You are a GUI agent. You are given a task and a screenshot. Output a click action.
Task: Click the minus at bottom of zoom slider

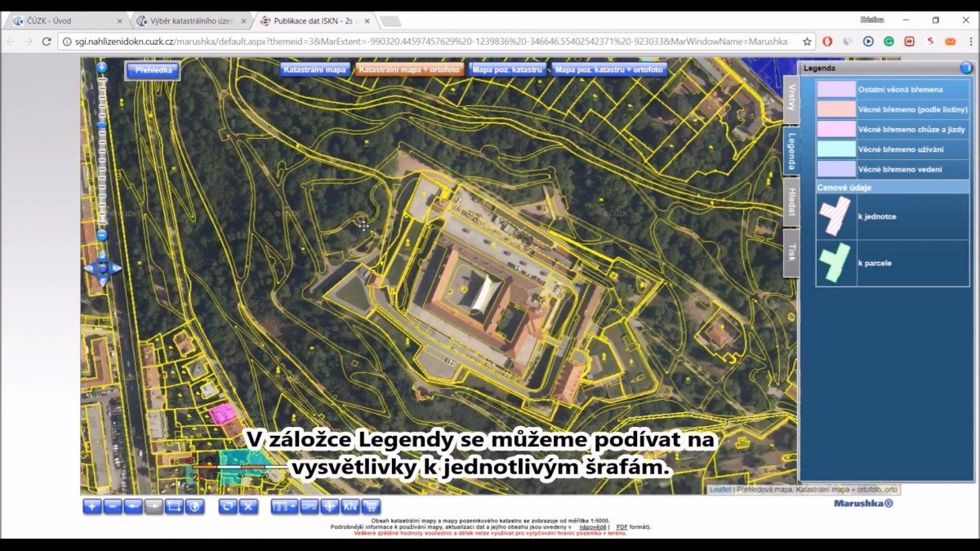point(102,235)
